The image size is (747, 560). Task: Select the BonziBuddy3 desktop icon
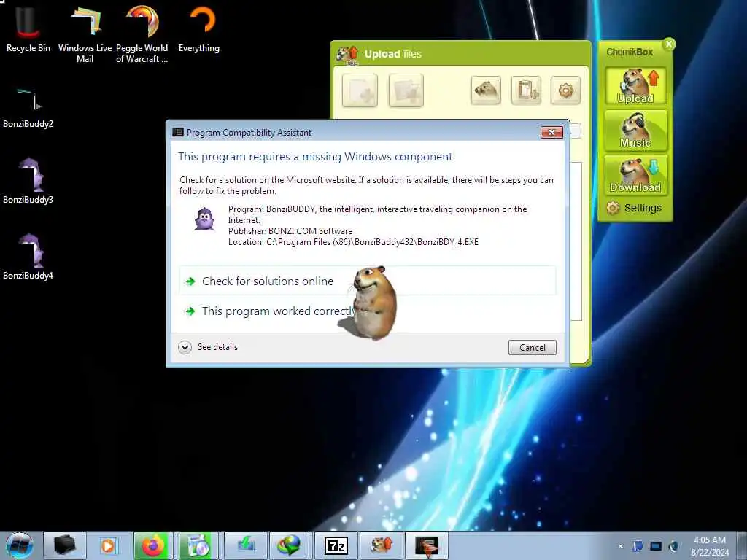coord(28,181)
